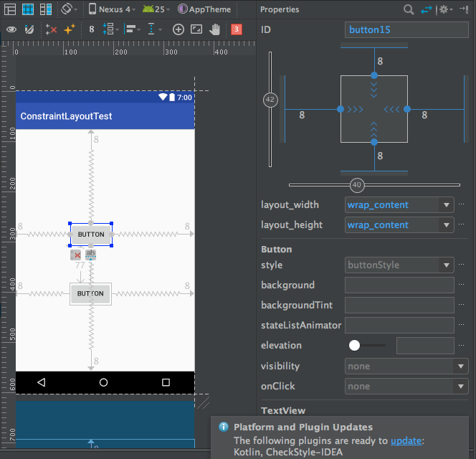Viewport: 476px width, 459px height.
Task: Select the pan hand tool
Action: 214,29
